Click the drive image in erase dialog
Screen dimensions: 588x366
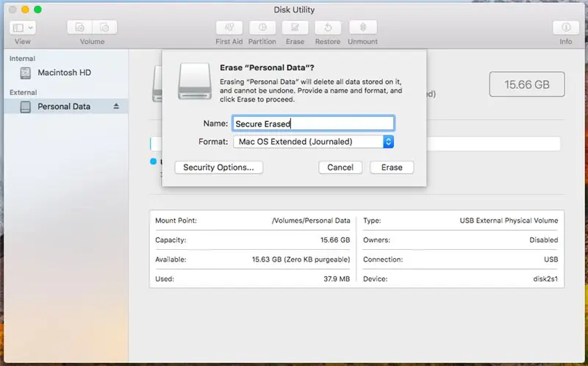click(x=195, y=81)
